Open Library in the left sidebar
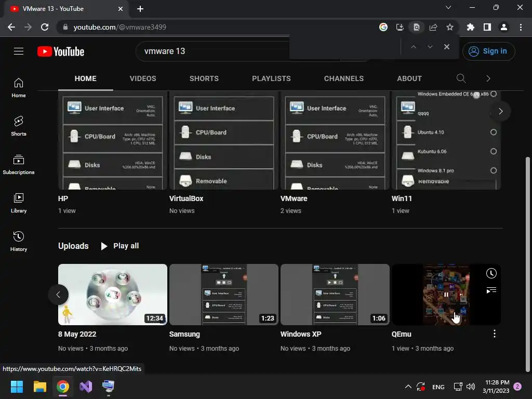 coord(19,203)
